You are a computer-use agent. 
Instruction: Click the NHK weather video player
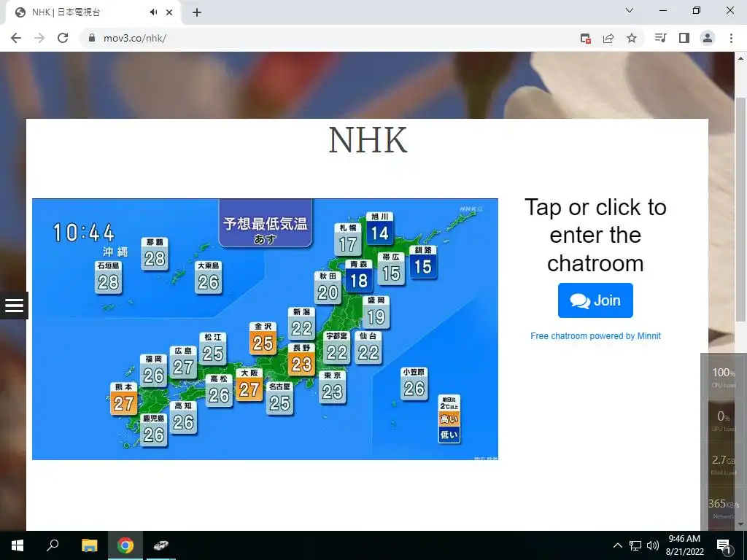265,329
